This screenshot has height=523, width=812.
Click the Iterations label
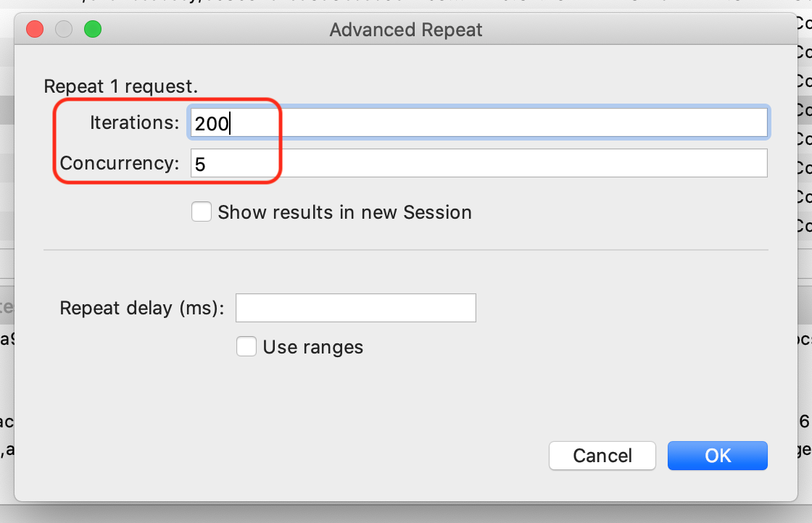tap(134, 123)
